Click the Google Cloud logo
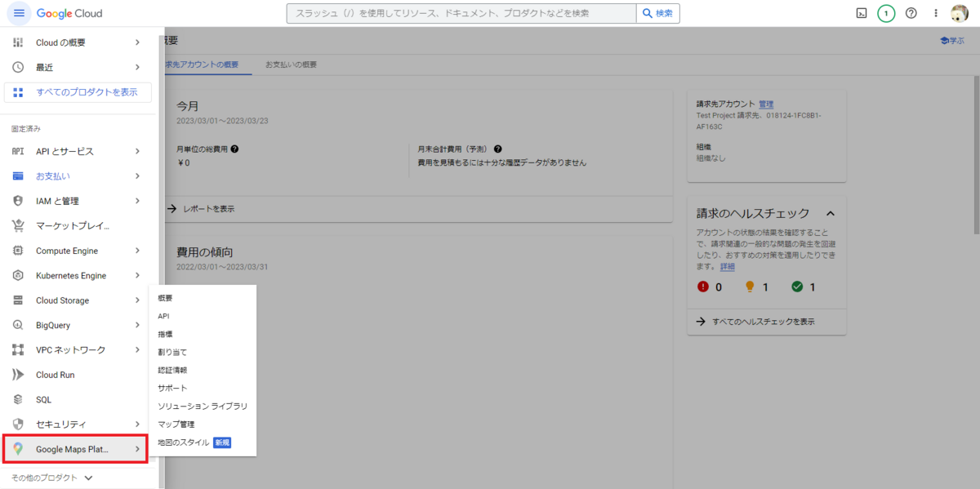The image size is (980, 489). coord(69,14)
